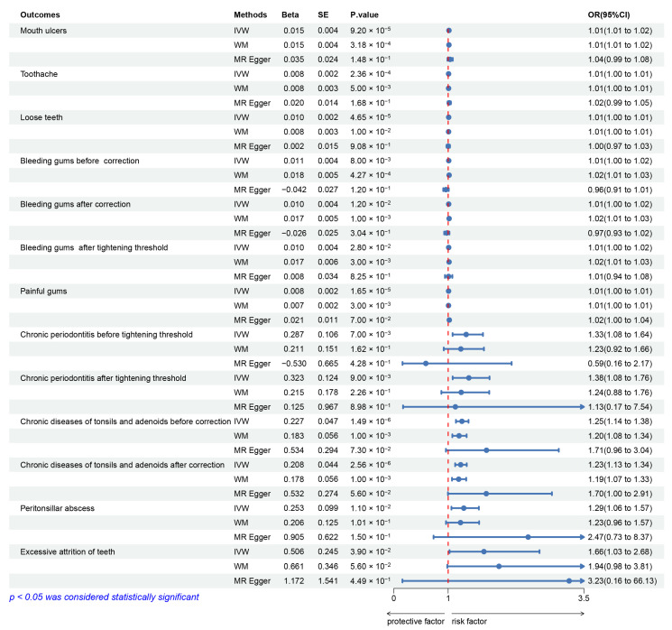Screen dimensions: 672x630
Task: Click the OR value 3.23(0.16 to 66.13)
Action: pos(621,580)
